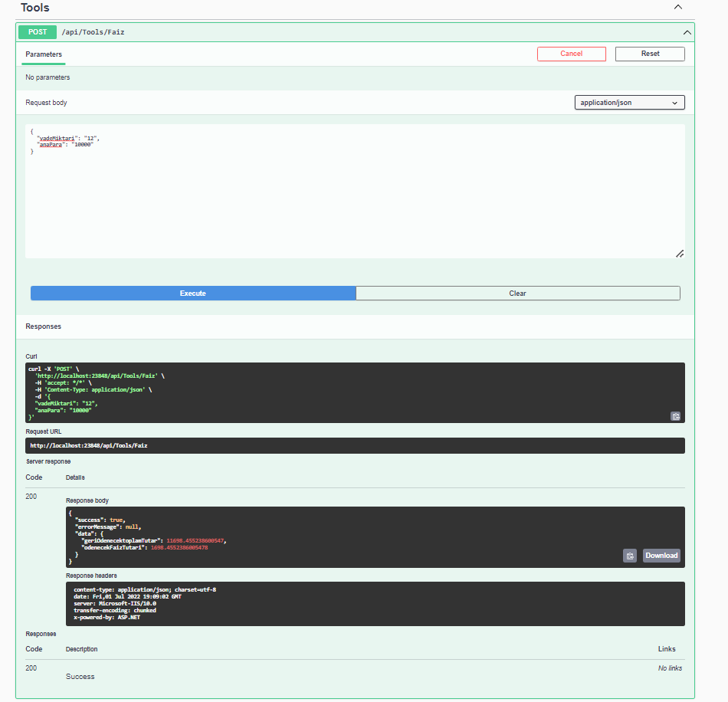Click the 200 code under Server response
The height and width of the screenshot is (702, 728).
[31, 497]
